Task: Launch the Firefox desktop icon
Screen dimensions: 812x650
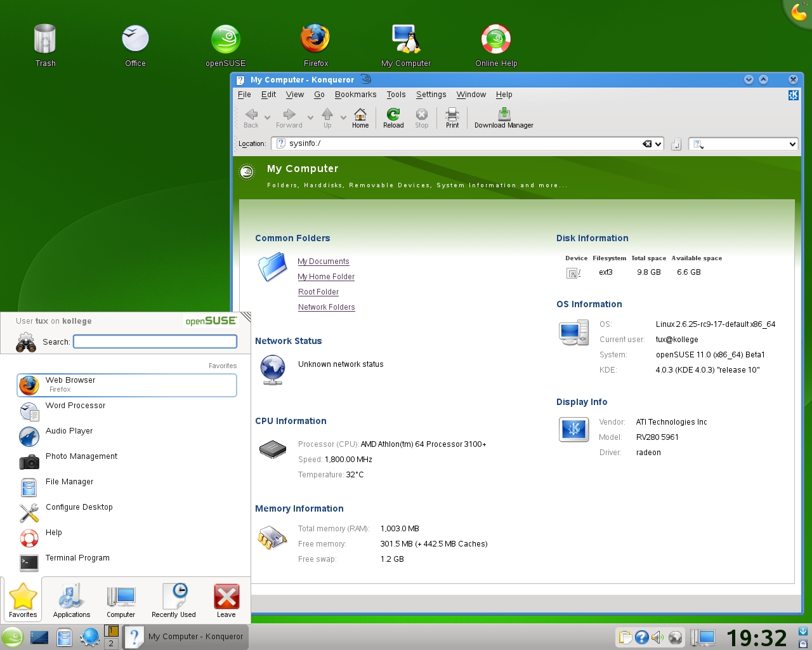Action: [315, 44]
